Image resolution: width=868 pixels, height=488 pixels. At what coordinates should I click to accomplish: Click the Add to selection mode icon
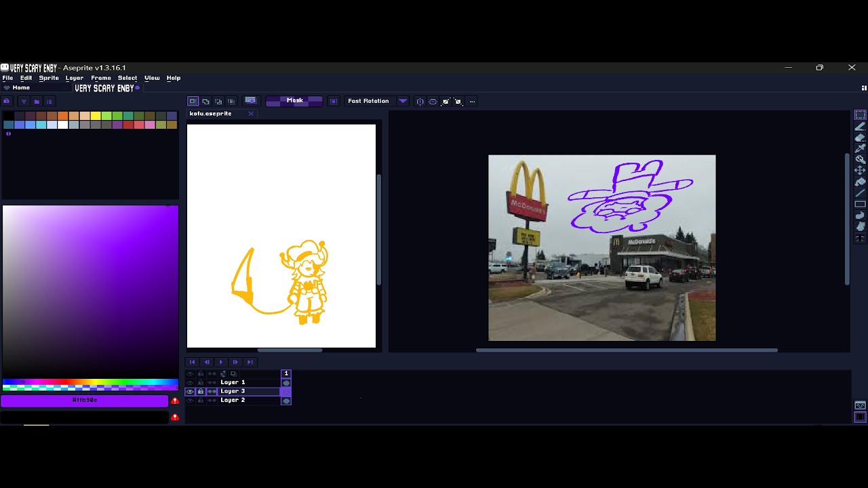[205, 101]
